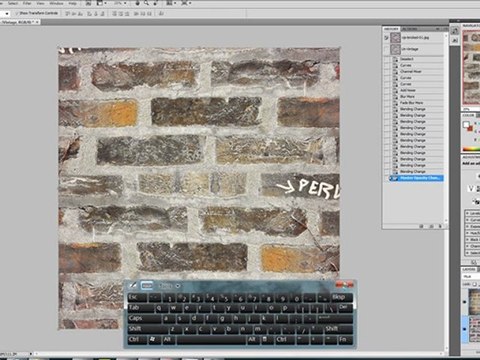480x360 pixels.
Task: Select the Un-Vintage snapshot
Action: (413, 49)
